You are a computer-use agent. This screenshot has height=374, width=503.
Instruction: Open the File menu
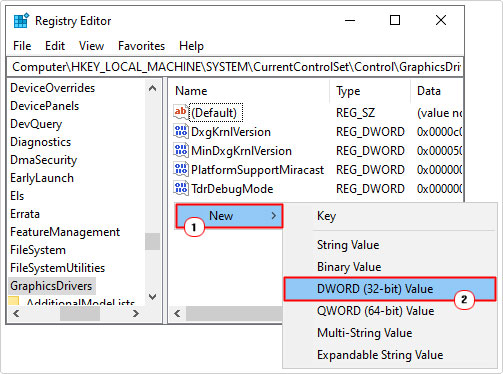[x=22, y=46]
